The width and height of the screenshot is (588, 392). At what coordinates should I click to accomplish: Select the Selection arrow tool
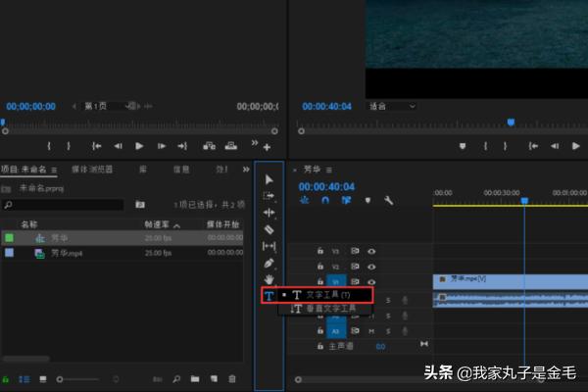pyautogui.click(x=269, y=179)
